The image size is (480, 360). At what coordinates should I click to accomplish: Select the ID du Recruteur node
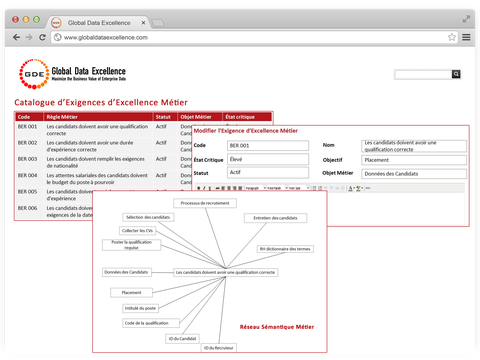(219, 348)
